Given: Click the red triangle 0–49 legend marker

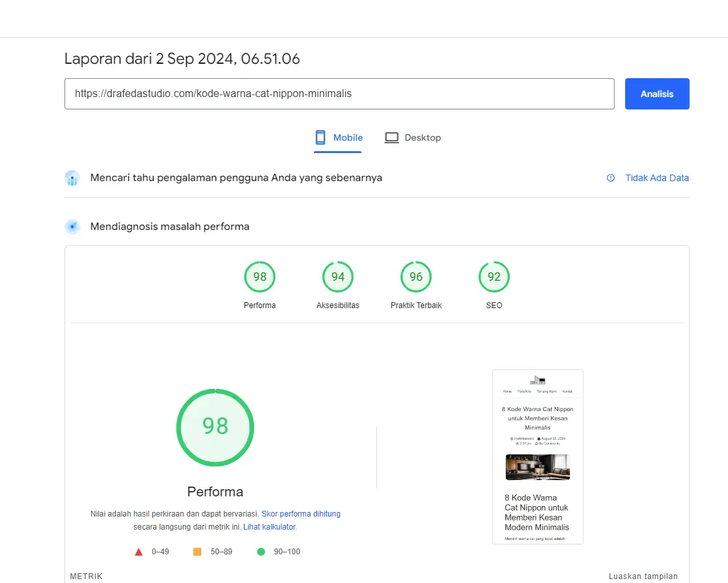Looking at the screenshot, I should (x=139, y=551).
